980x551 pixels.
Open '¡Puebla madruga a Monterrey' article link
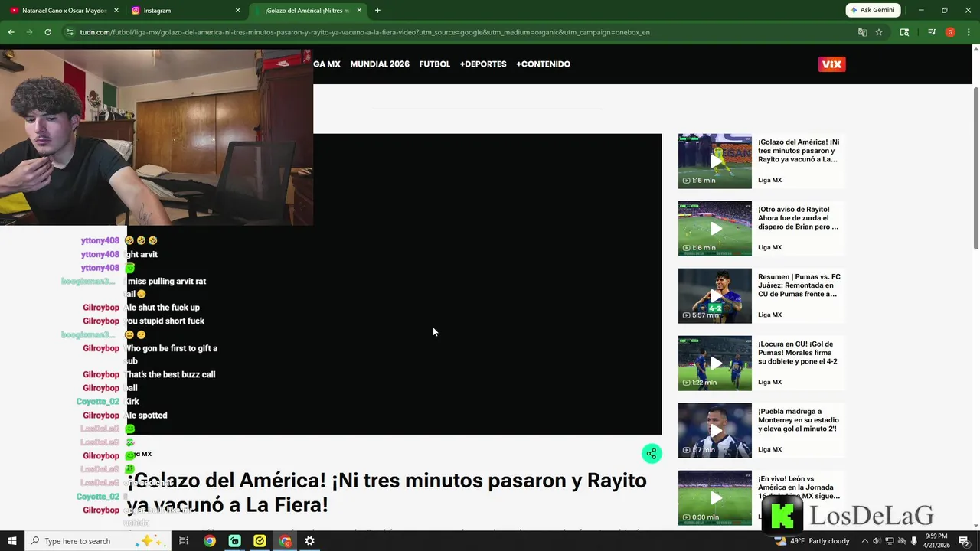click(x=799, y=420)
